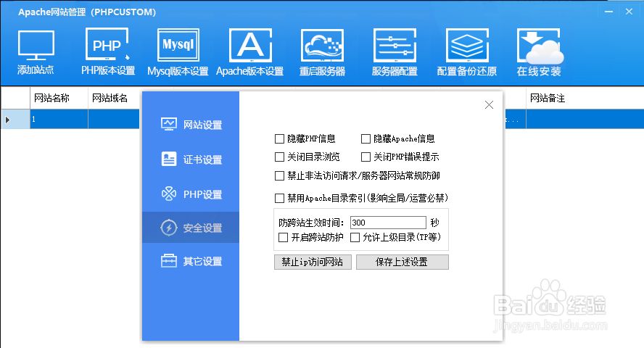
Task: Select website row cell 1
Action: (x=59, y=120)
